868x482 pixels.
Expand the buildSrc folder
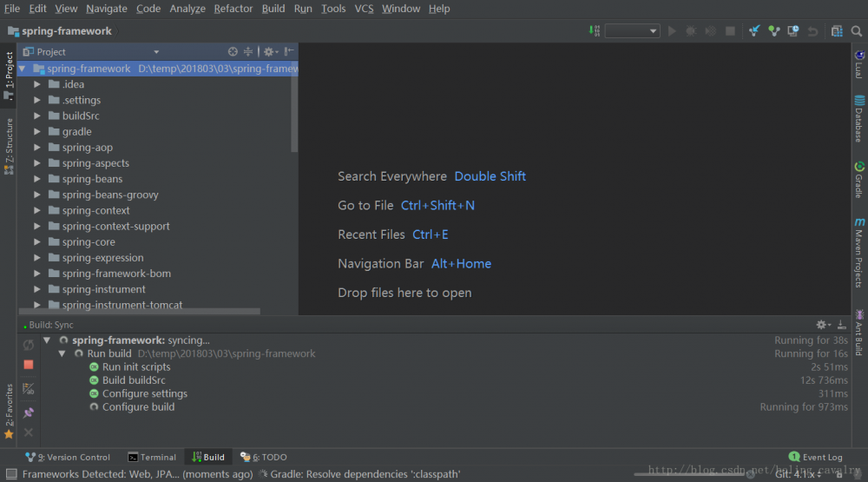pyautogui.click(x=37, y=116)
